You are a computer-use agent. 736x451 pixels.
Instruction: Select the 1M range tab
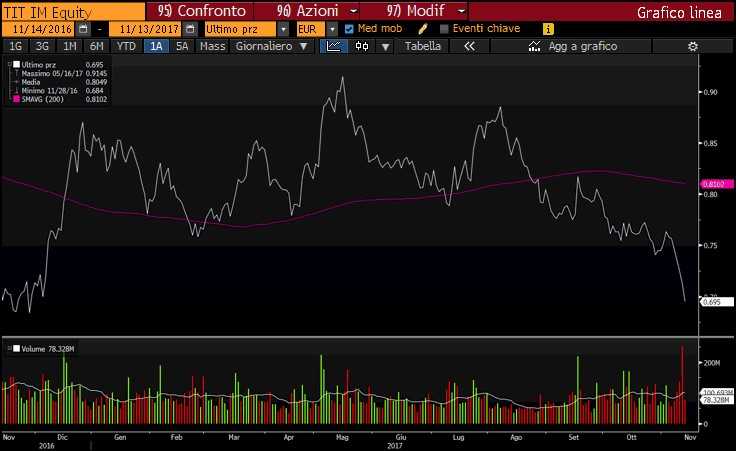pos(69,46)
